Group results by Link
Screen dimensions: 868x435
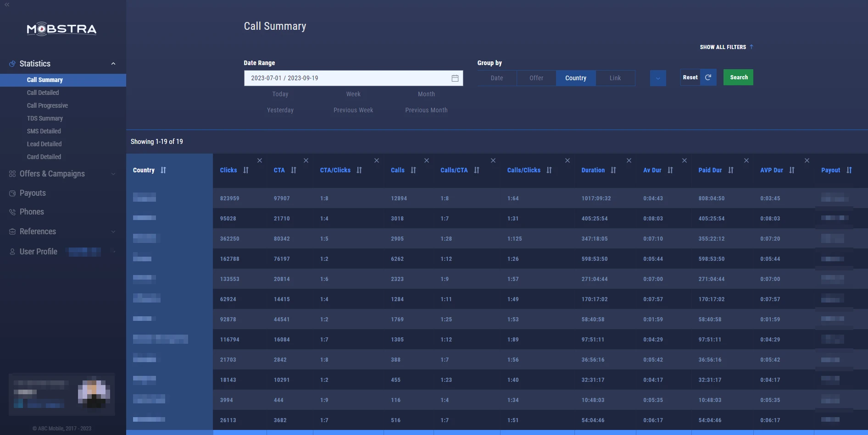click(615, 78)
